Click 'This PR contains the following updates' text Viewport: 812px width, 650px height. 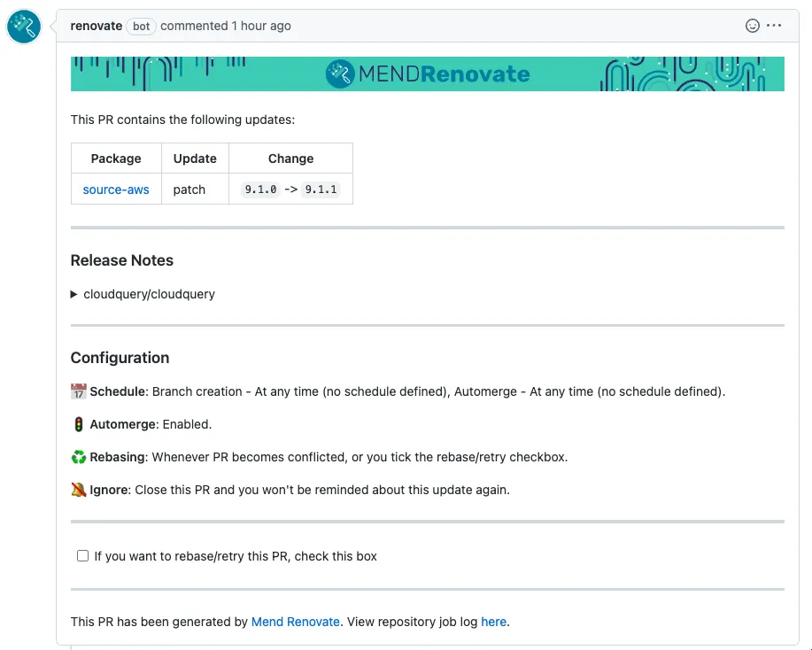182,120
